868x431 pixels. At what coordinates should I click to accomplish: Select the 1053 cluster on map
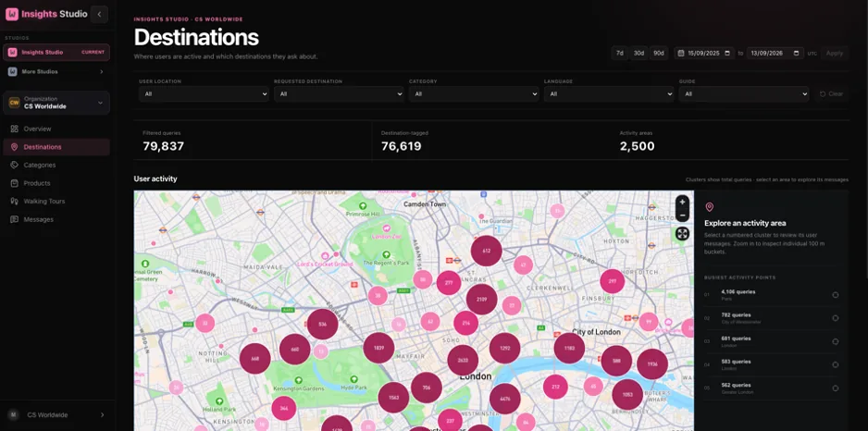point(627,395)
